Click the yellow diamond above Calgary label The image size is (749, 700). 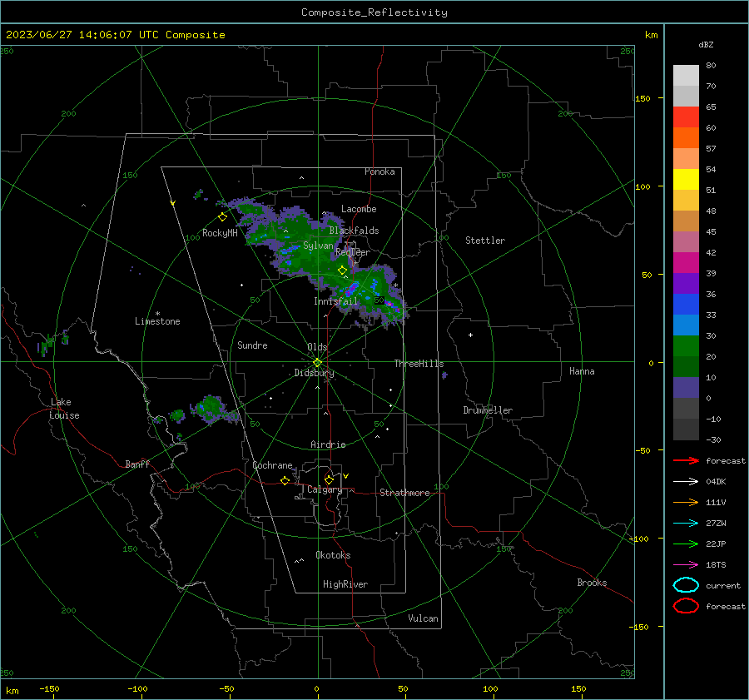(x=329, y=479)
